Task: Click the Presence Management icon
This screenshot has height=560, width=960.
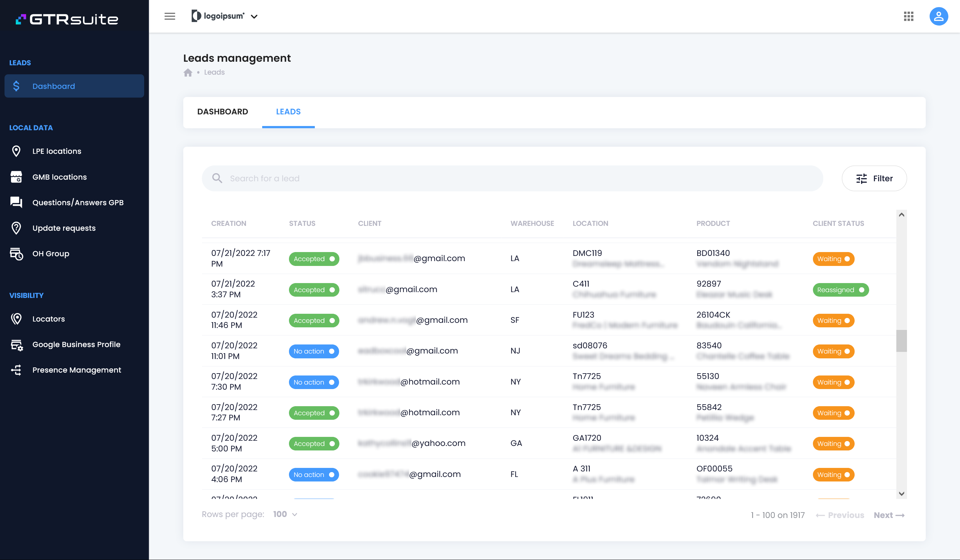Action: click(x=17, y=370)
